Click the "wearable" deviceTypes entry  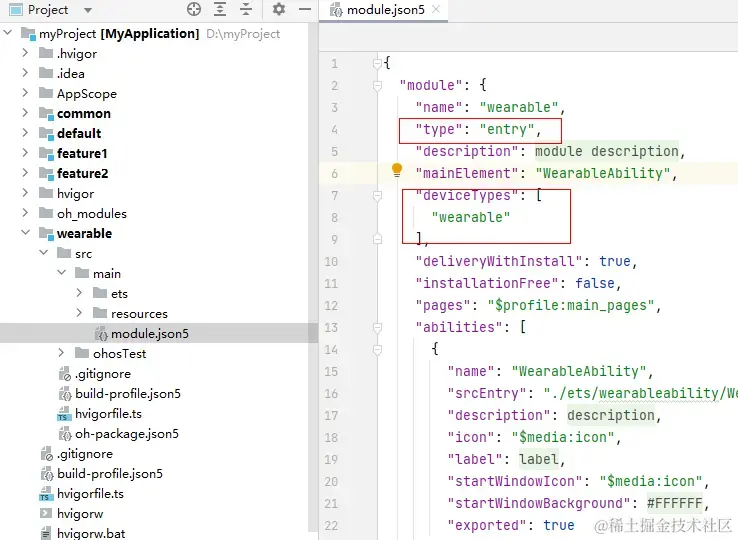tap(471, 217)
